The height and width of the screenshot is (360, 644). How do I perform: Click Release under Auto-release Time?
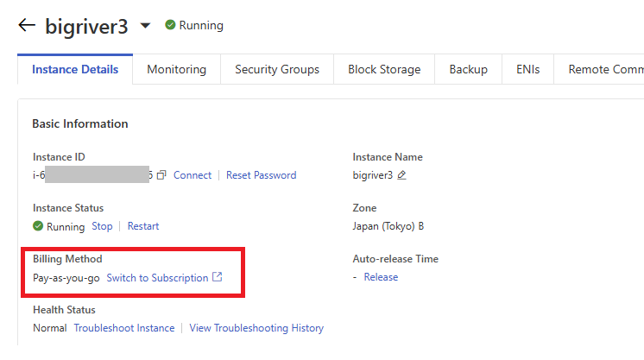click(381, 277)
